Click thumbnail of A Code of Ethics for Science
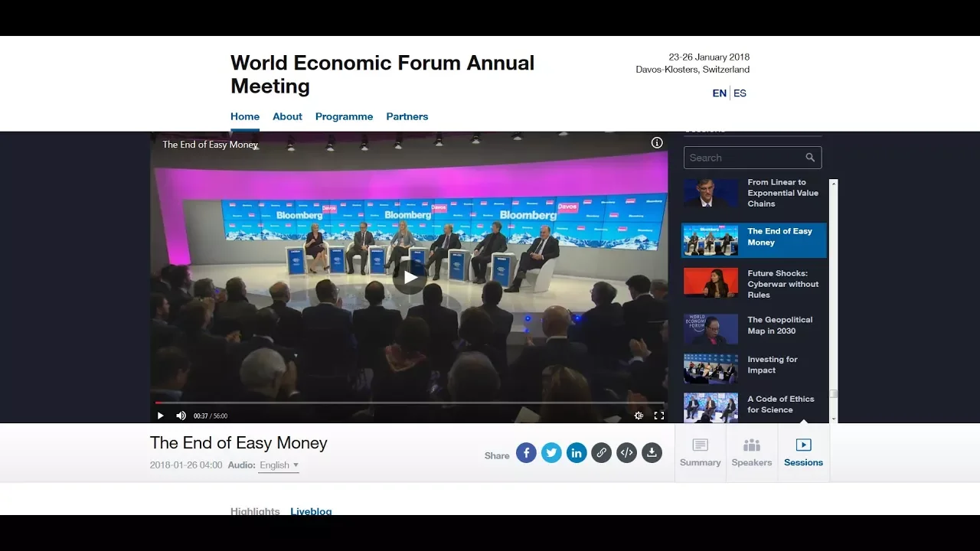Image resolution: width=980 pixels, height=551 pixels. click(710, 407)
